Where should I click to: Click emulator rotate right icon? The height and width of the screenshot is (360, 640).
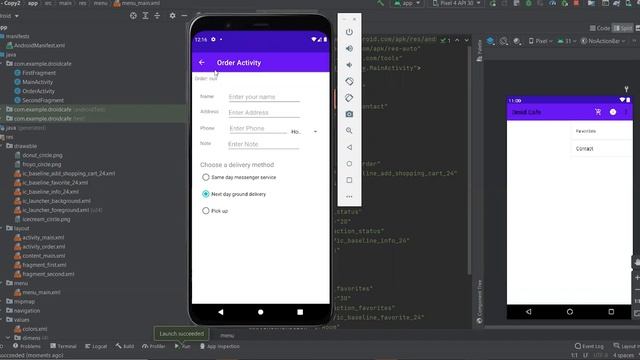tap(349, 98)
